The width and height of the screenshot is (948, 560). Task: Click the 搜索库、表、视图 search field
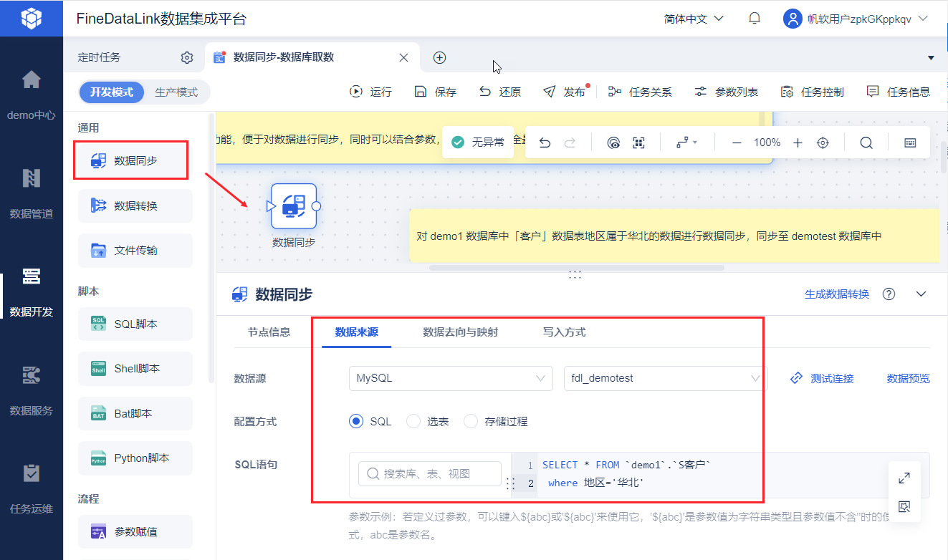click(430, 473)
